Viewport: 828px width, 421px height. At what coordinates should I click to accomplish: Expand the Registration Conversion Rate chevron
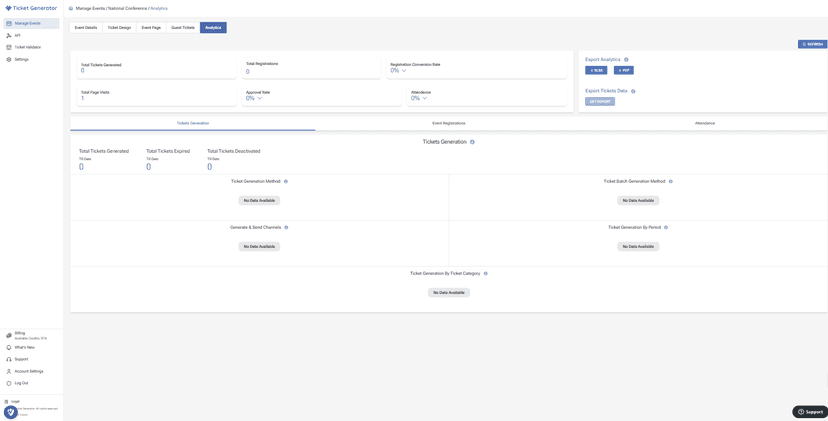pos(404,70)
